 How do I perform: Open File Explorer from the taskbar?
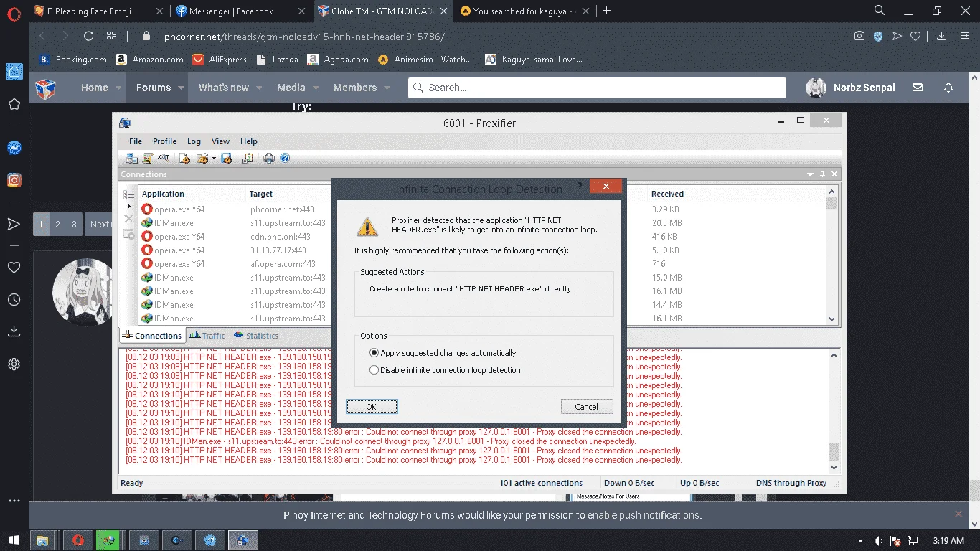[42, 540]
